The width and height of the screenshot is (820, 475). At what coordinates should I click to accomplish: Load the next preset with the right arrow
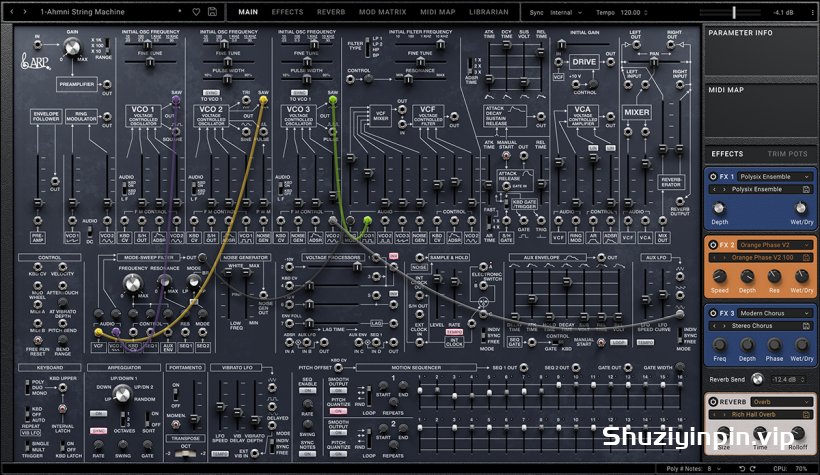pos(24,11)
